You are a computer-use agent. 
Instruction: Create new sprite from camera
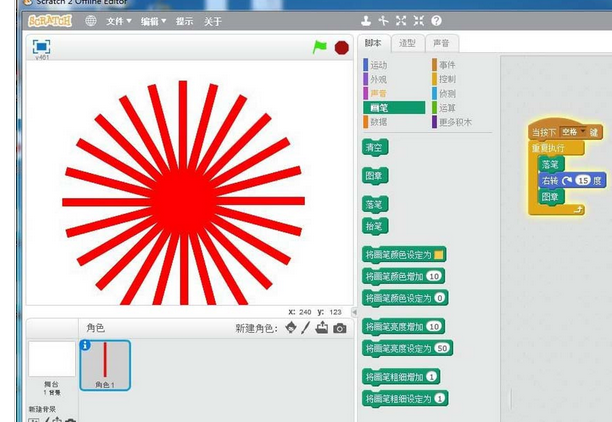340,328
